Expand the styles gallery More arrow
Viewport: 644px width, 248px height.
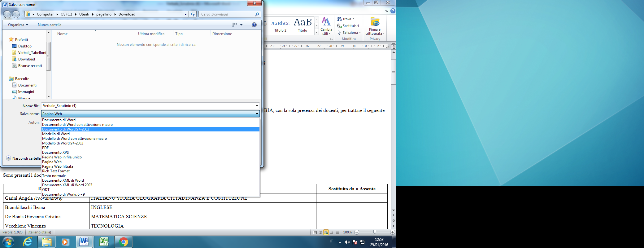click(316, 32)
